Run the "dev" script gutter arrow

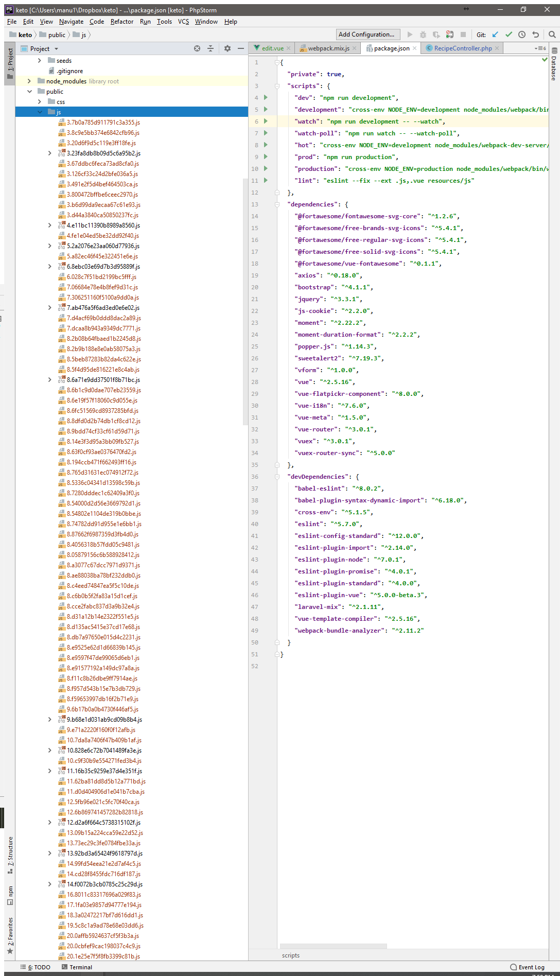[266, 97]
